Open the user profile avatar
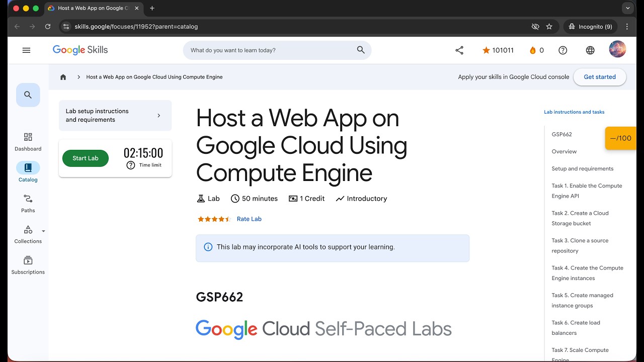This screenshot has height=362, width=644. pos(617,49)
